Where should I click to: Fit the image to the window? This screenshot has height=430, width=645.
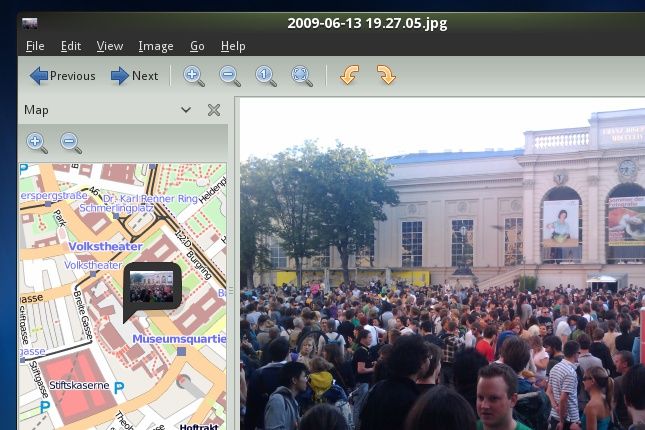point(302,76)
